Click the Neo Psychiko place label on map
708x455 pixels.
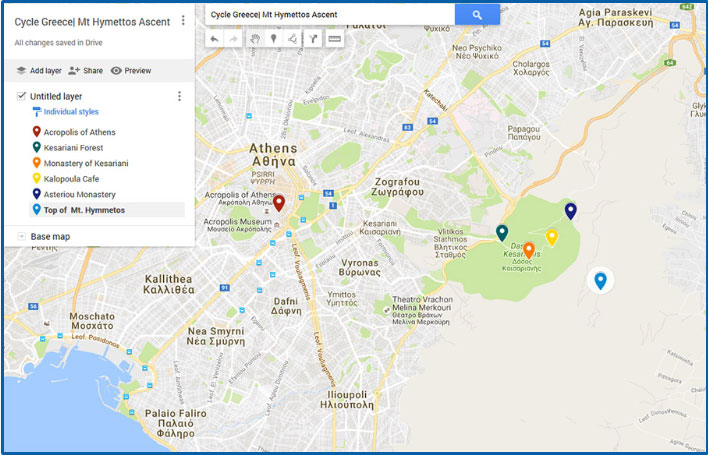pyautogui.click(x=477, y=52)
